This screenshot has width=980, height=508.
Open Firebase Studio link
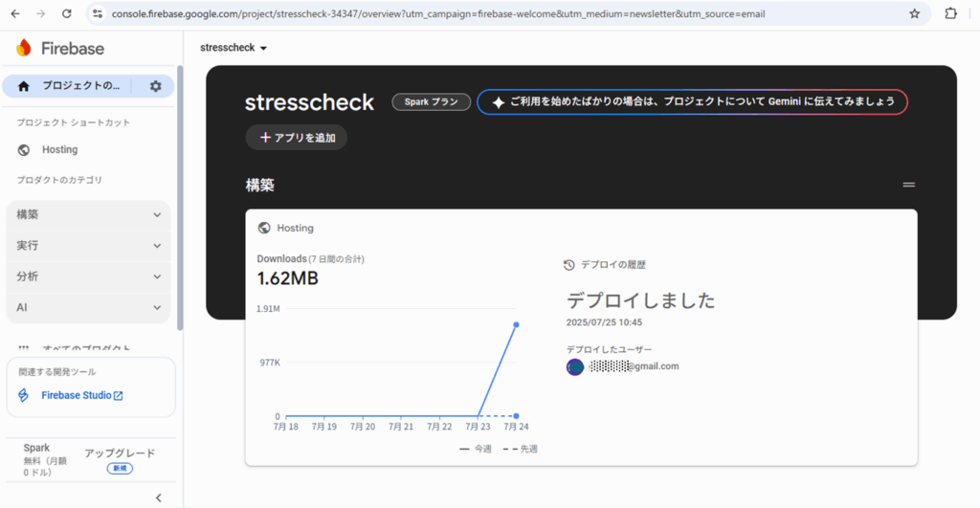(x=82, y=395)
